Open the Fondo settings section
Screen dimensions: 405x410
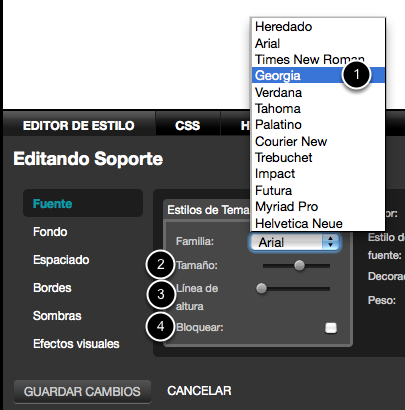[50, 232]
